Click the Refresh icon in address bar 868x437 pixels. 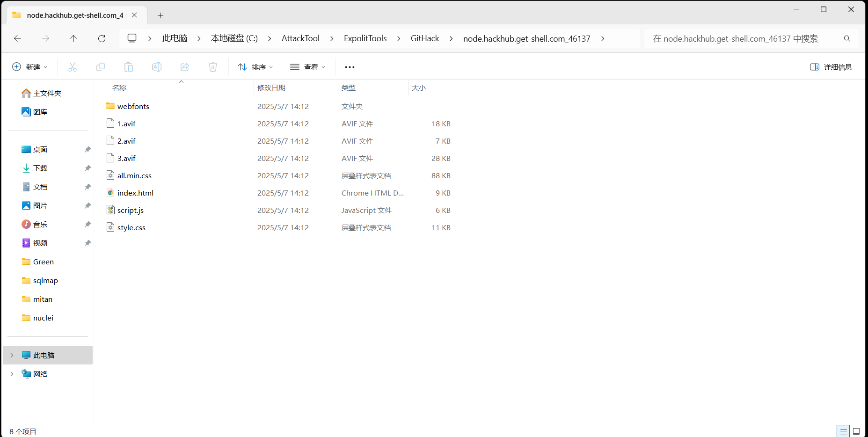(102, 38)
